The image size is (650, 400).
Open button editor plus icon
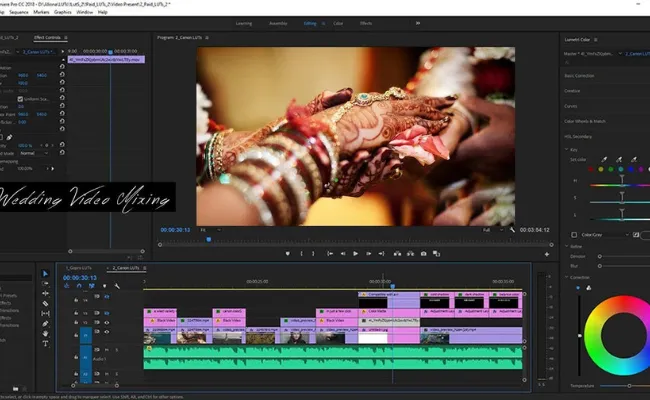point(547,254)
